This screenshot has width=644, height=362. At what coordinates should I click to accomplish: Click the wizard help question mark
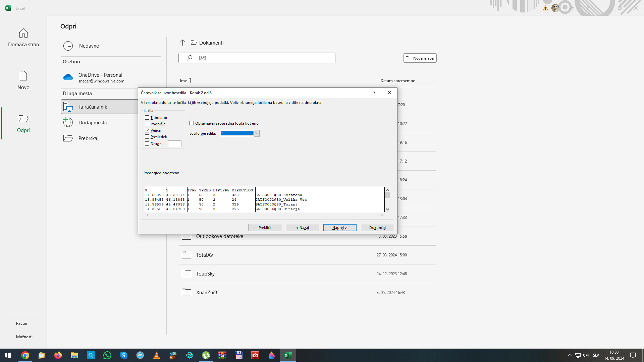[x=374, y=93]
